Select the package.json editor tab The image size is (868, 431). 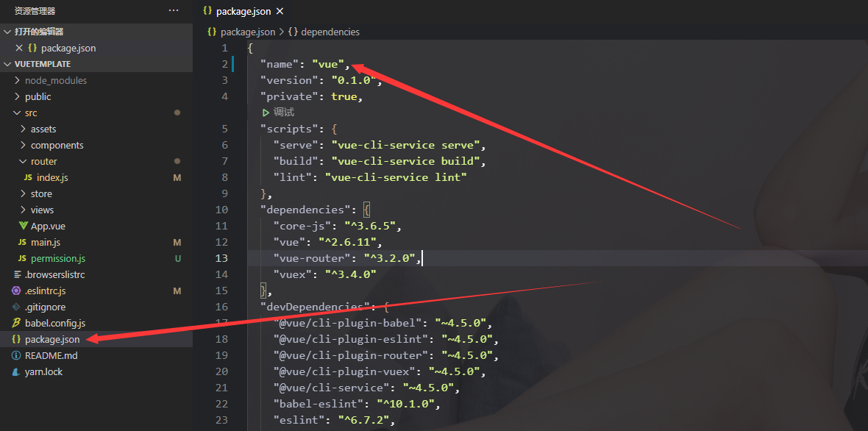click(x=242, y=11)
